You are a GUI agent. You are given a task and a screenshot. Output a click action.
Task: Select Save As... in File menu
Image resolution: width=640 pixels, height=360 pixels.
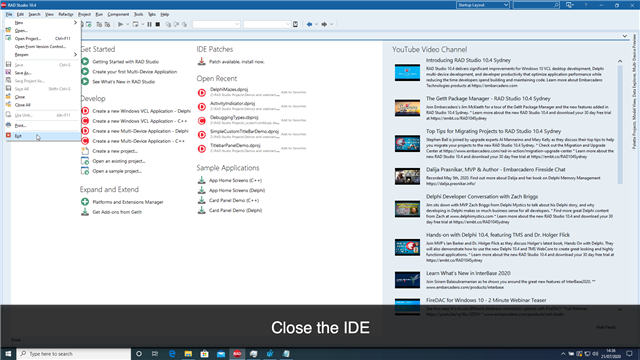(x=43, y=73)
